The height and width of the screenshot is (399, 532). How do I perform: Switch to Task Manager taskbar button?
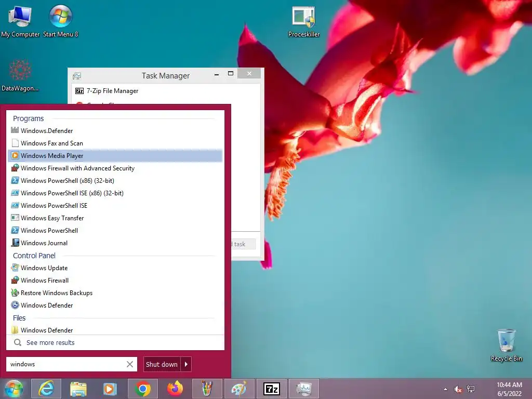tap(303, 389)
